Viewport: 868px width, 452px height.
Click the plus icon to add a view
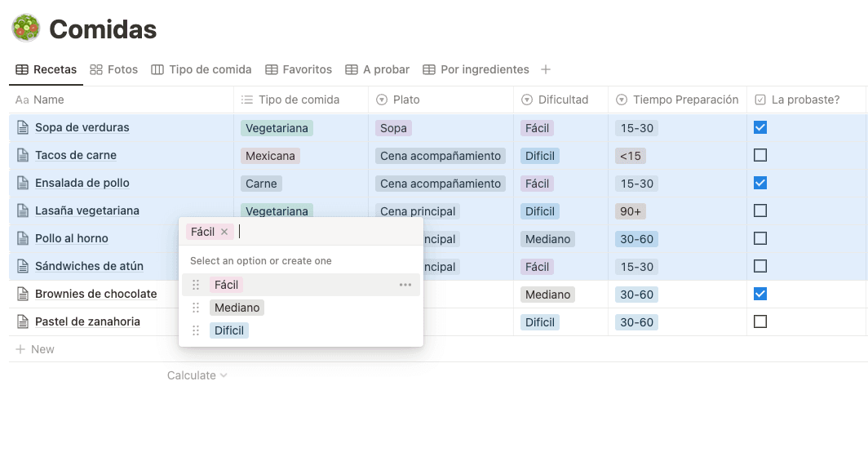[546, 69]
